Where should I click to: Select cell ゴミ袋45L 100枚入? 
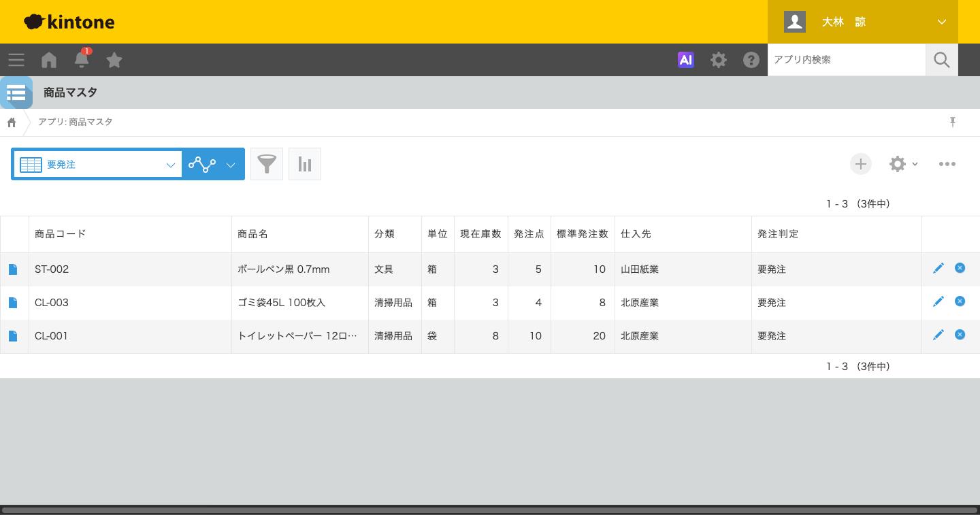(300, 303)
